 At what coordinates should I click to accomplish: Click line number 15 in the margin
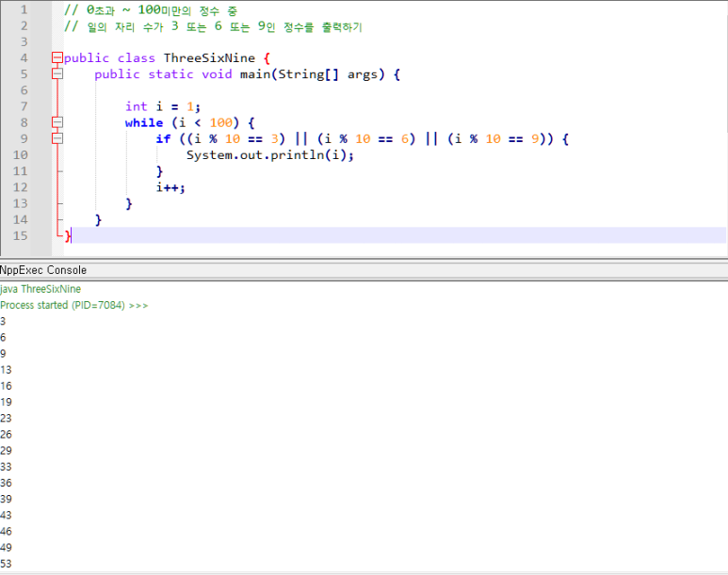point(20,236)
